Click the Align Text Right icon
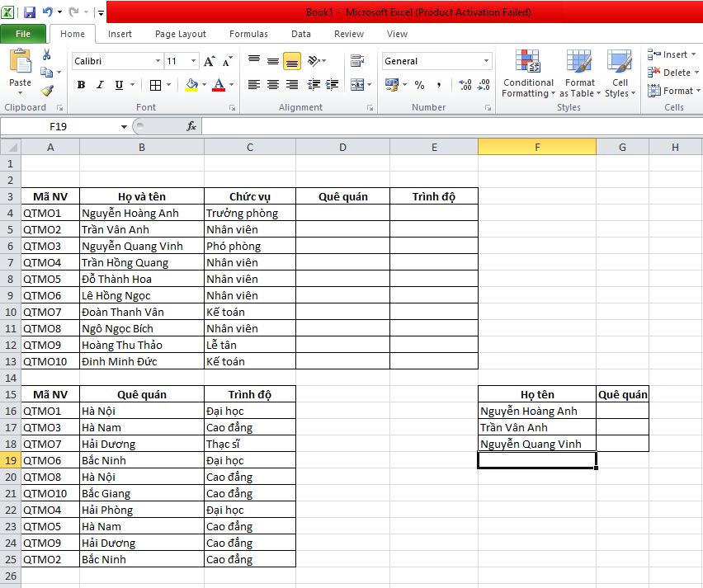Screen dimensions: 703x588 click(292, 85)
